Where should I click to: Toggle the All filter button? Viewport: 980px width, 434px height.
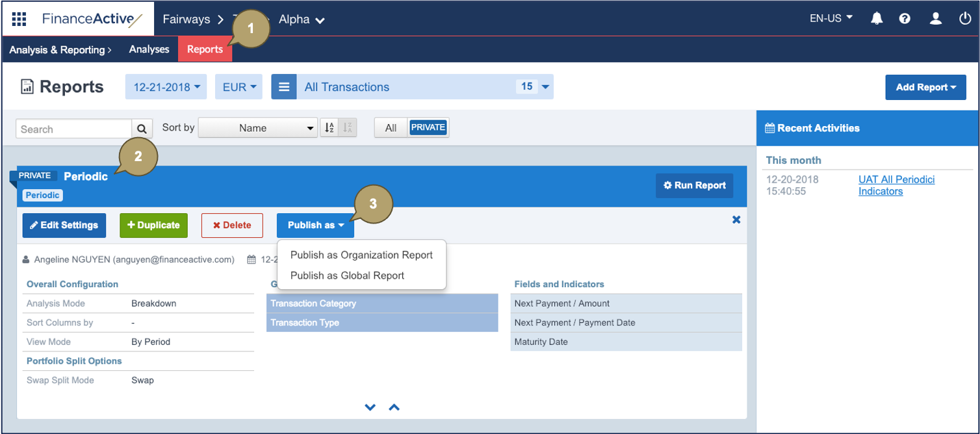391,128
